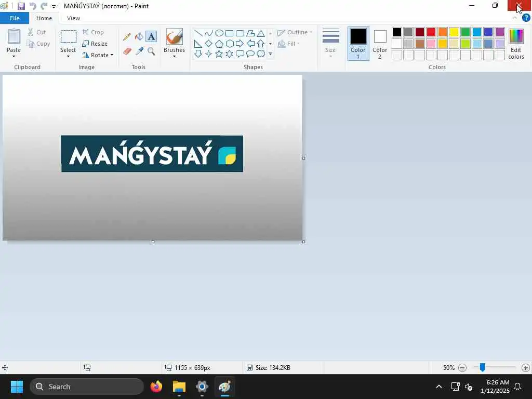Click the taskbar Search box
The image size is (532, 399).
(87, 387)
